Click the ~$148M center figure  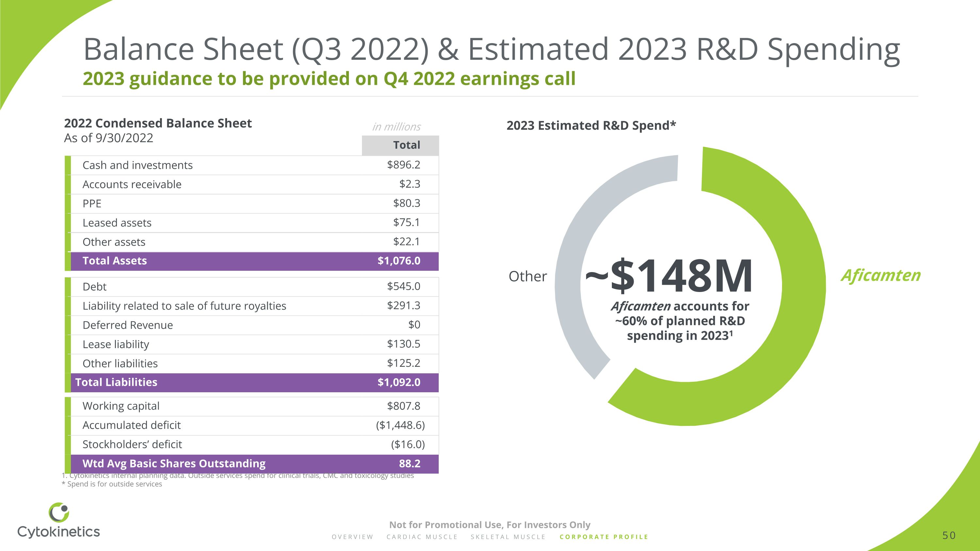pyautogui.click(x=669, y=276)
